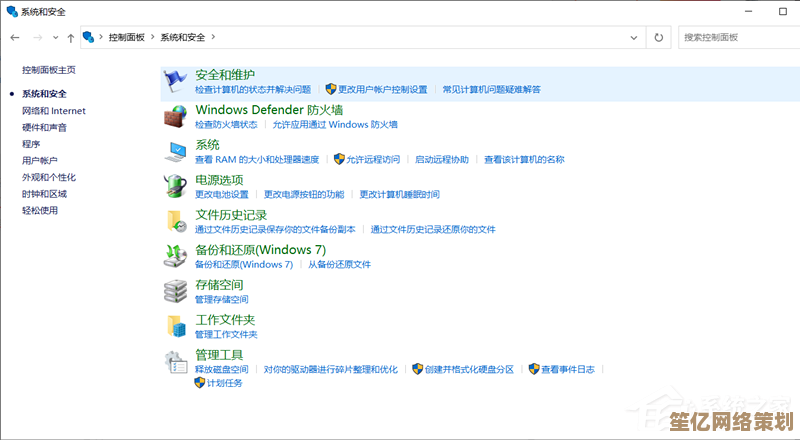Click 更改电源按钮的功能 link
800x440 pixels.
[304, 194]
